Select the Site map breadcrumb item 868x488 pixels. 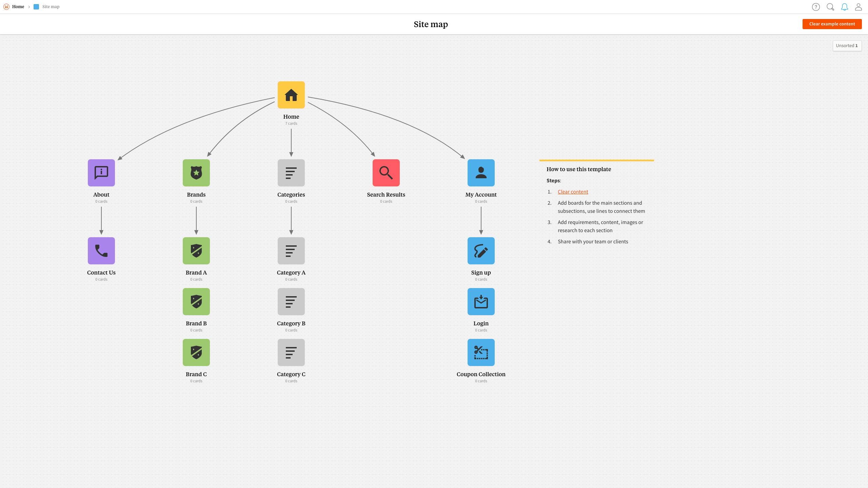click(51, 6)
